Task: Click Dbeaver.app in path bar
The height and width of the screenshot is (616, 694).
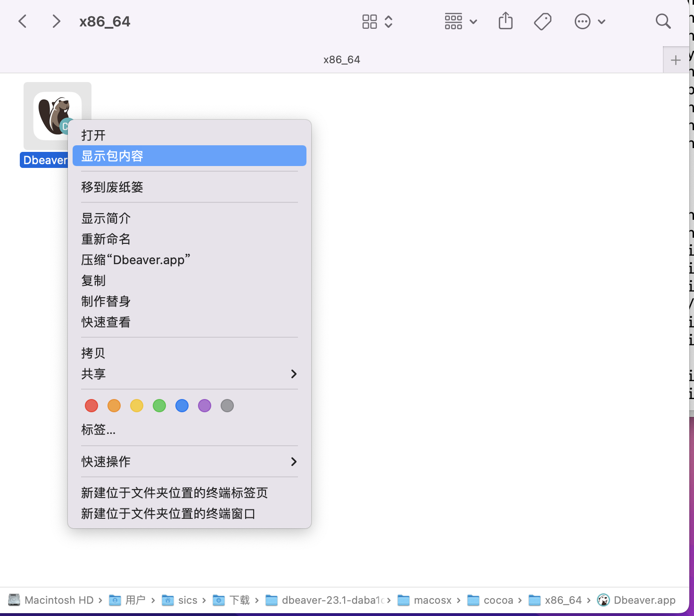Action: [636, 600]
